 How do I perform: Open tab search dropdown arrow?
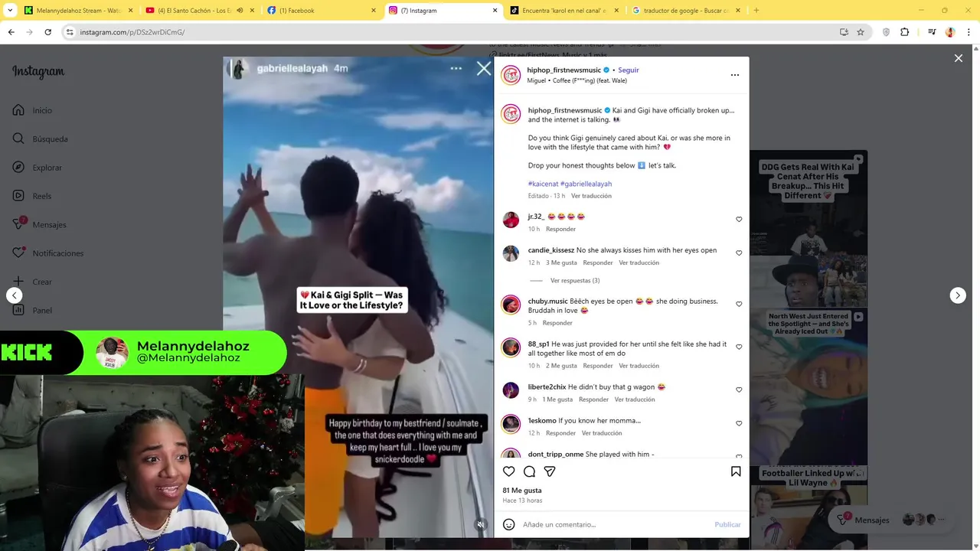10,11
